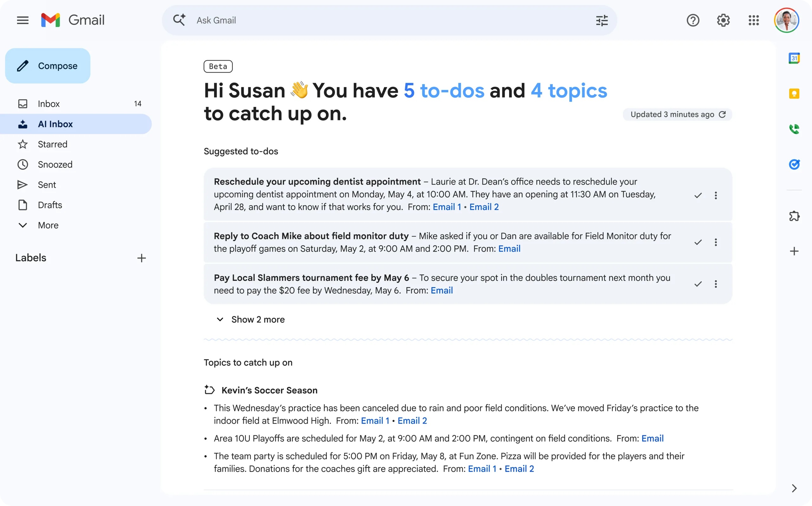This screenshot has width=812, height=506.
Task: Expand Show 2 more to-dos
Action: 250,319
